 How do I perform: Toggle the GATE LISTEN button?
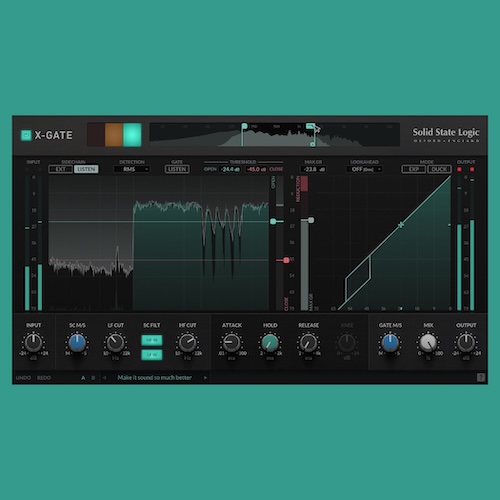(x=177, y=169)
